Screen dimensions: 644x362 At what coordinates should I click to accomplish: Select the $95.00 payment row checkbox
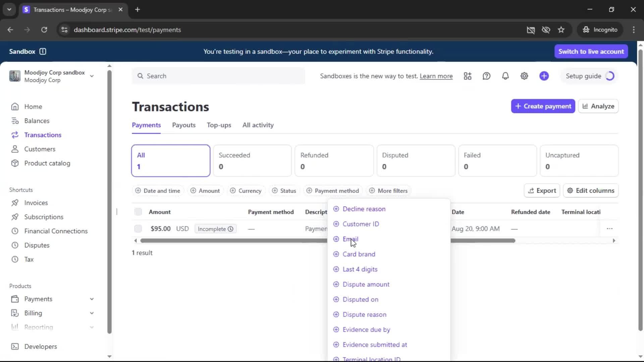point(138,229)
